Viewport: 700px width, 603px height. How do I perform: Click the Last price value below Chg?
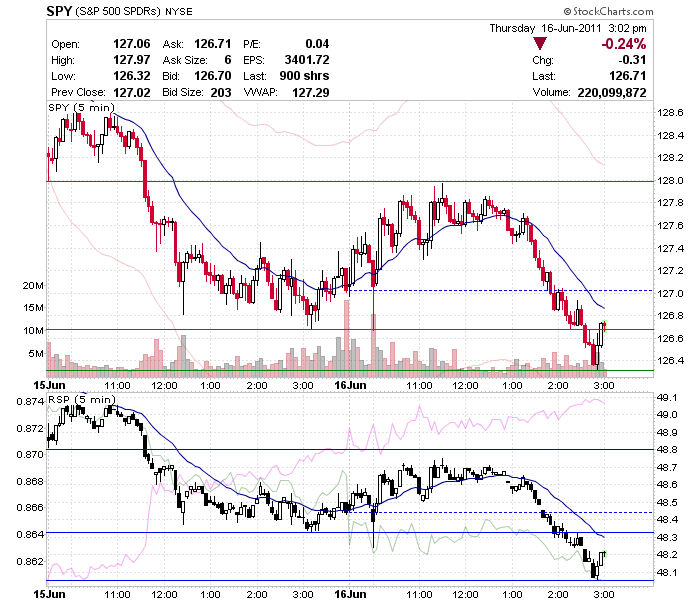[628, 76]
